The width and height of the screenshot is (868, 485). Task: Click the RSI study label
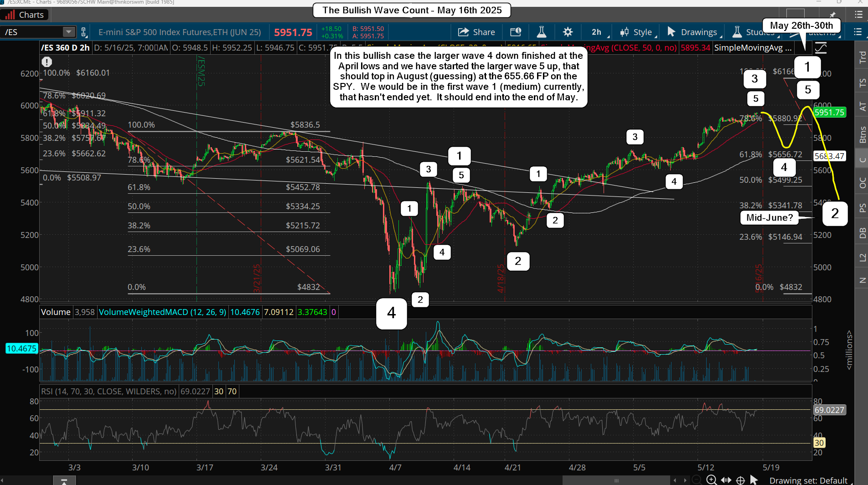[109, 391]
